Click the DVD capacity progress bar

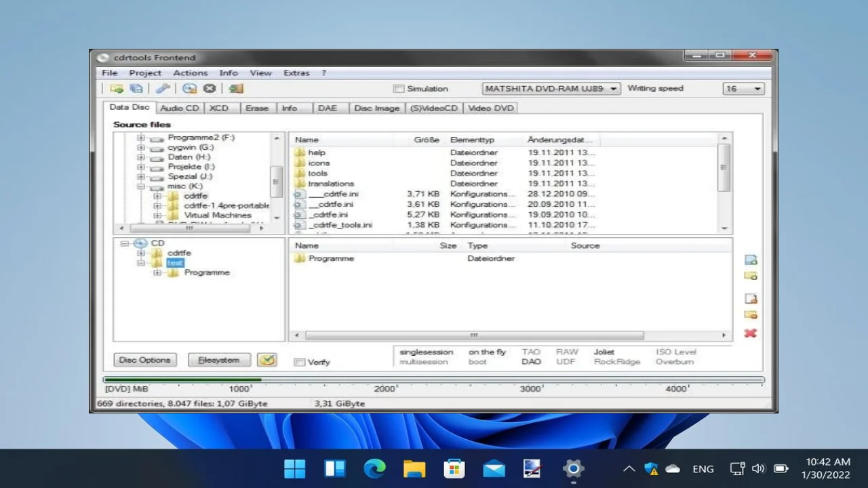coord(434,380)
